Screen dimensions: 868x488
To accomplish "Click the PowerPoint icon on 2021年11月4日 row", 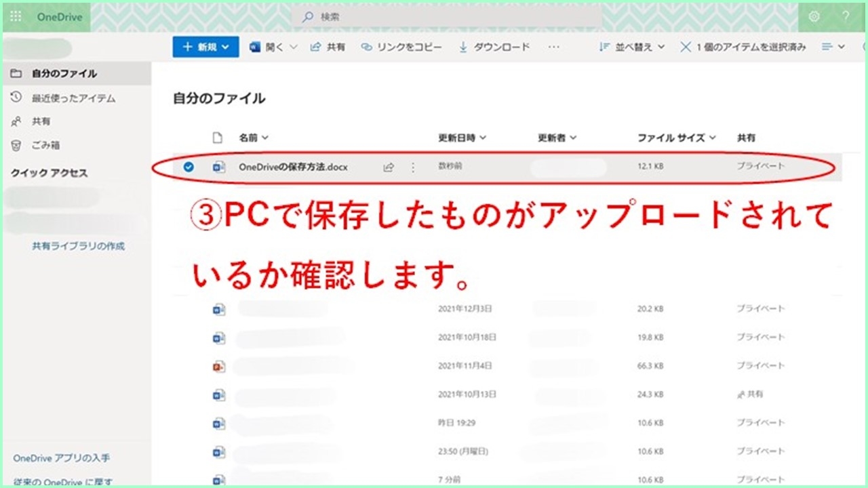I will (218, 366).
